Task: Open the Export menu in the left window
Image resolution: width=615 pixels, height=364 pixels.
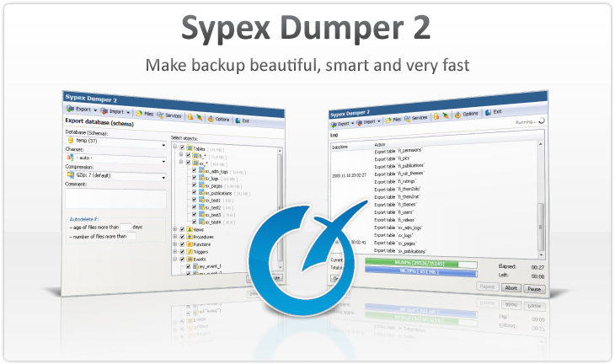Action: [x=82, y=109]
